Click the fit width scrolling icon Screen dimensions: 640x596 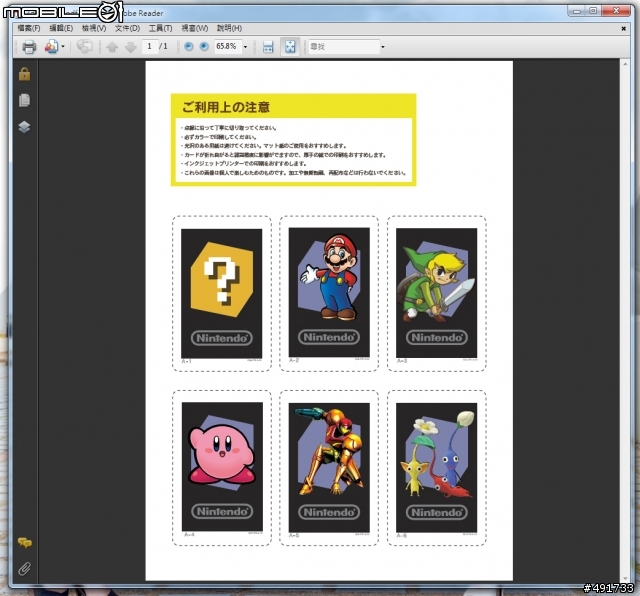[268, 47]
